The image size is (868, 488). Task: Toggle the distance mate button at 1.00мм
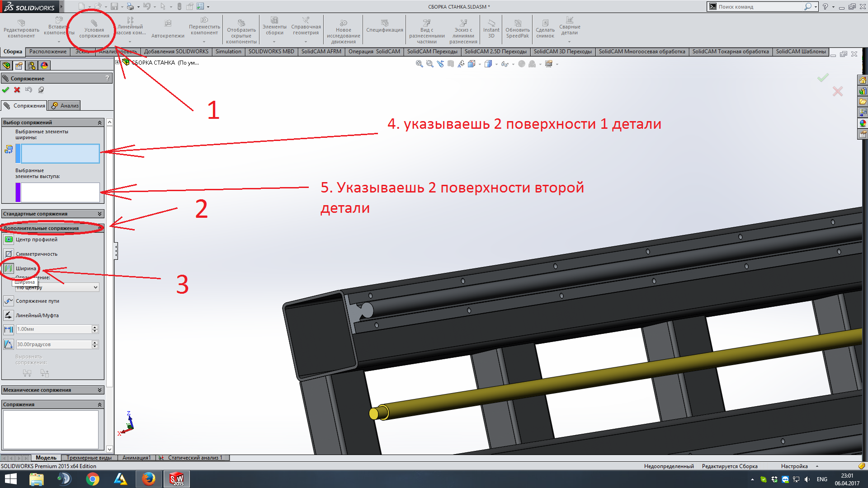[8, 329]
